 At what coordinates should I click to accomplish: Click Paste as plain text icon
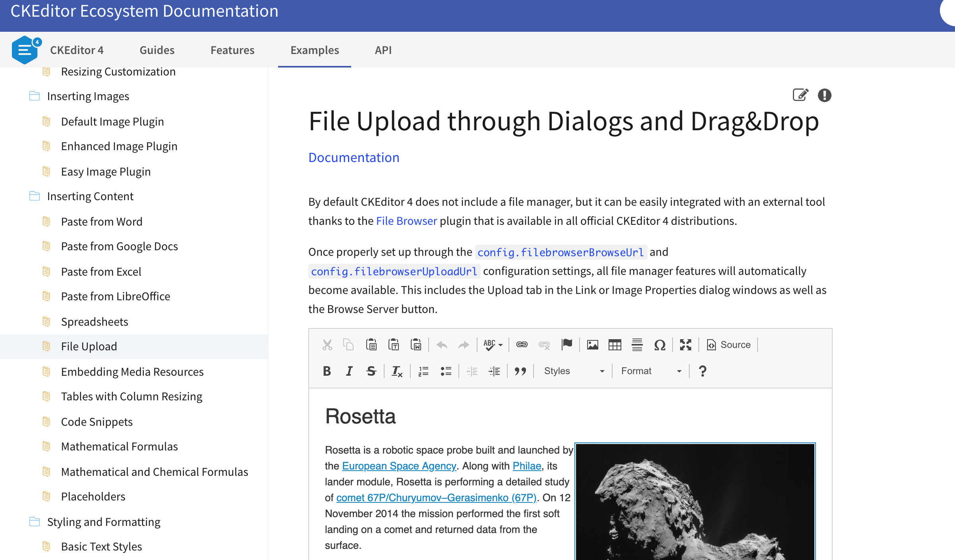[x=393, y=345]
